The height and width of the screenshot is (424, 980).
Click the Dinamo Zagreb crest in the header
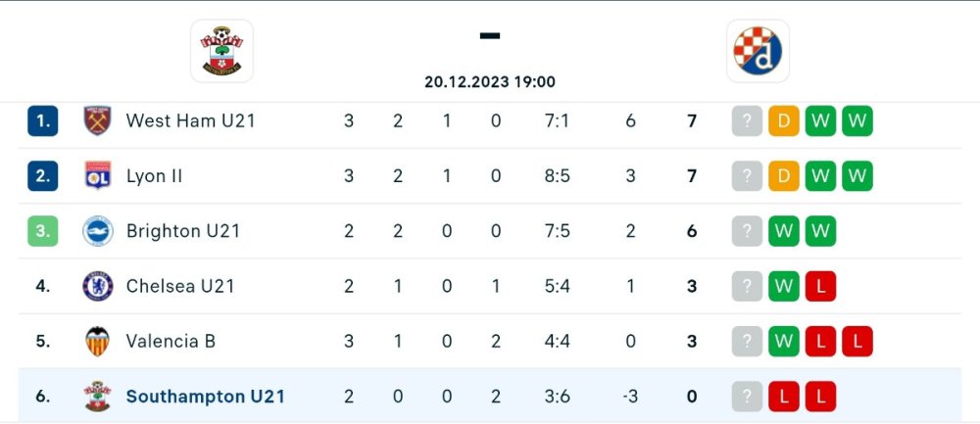point(758,51)
